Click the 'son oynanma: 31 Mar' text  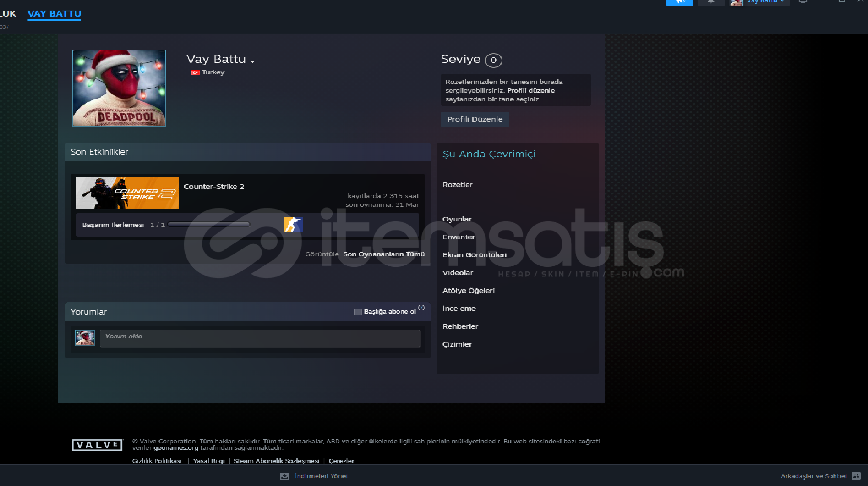click(x=382, y=205)
